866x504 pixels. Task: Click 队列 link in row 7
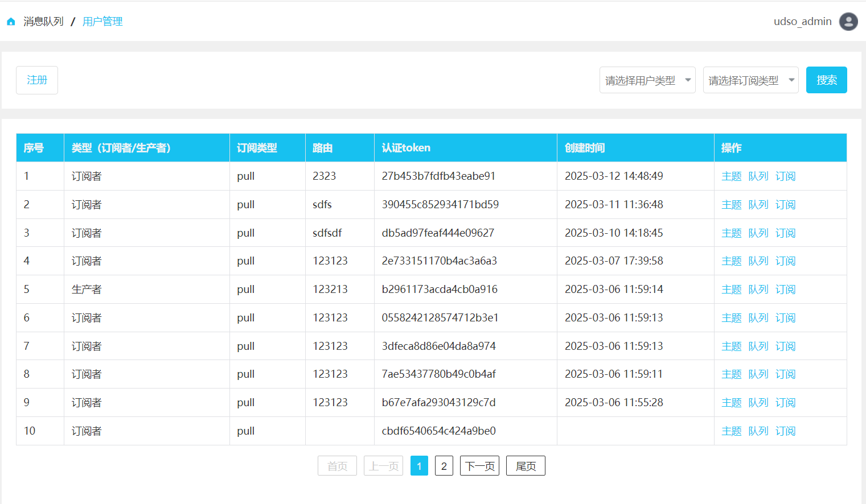[x=758, y=346]
